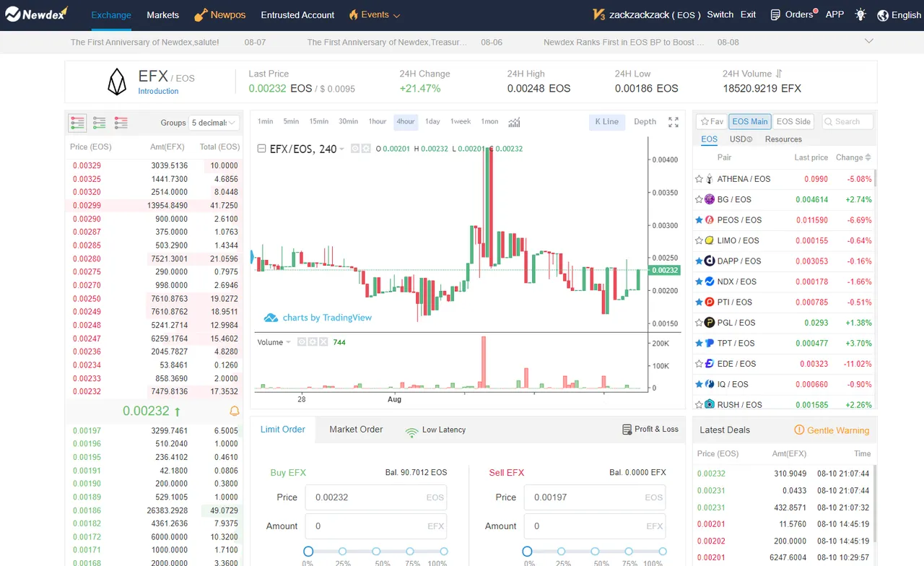924x566 pixels.
Task: Click the Orders list icon
Action: (775, 15)
